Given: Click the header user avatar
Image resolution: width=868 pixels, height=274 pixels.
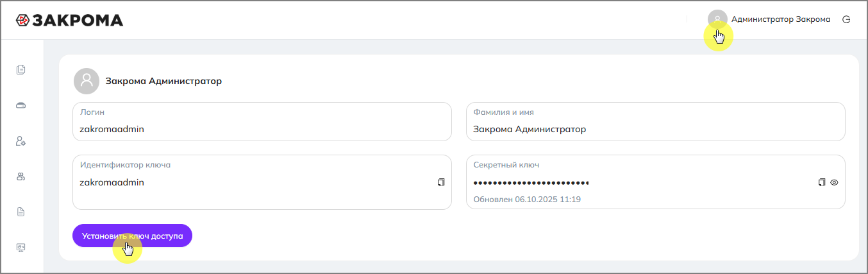Looking at the screenshot, I should click(x=717, y=19).
